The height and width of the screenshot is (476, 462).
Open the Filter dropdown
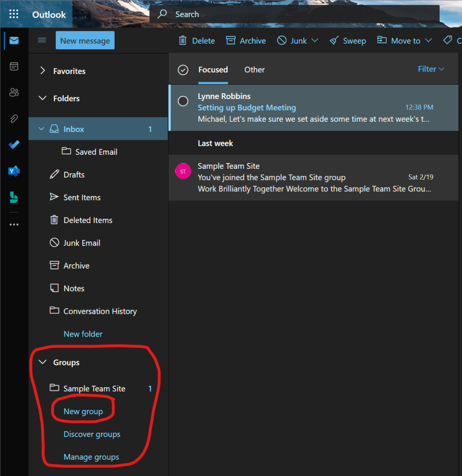tap(431, 69)
